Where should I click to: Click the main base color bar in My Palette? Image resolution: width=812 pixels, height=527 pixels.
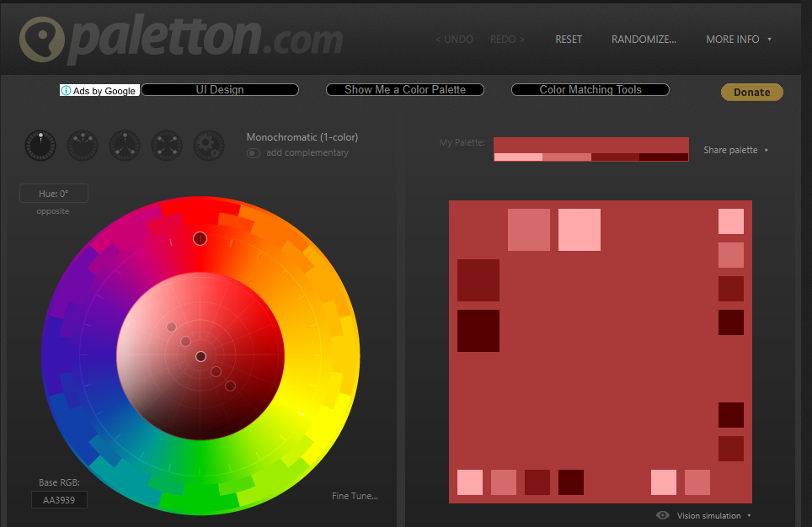(x=590, y=145)
